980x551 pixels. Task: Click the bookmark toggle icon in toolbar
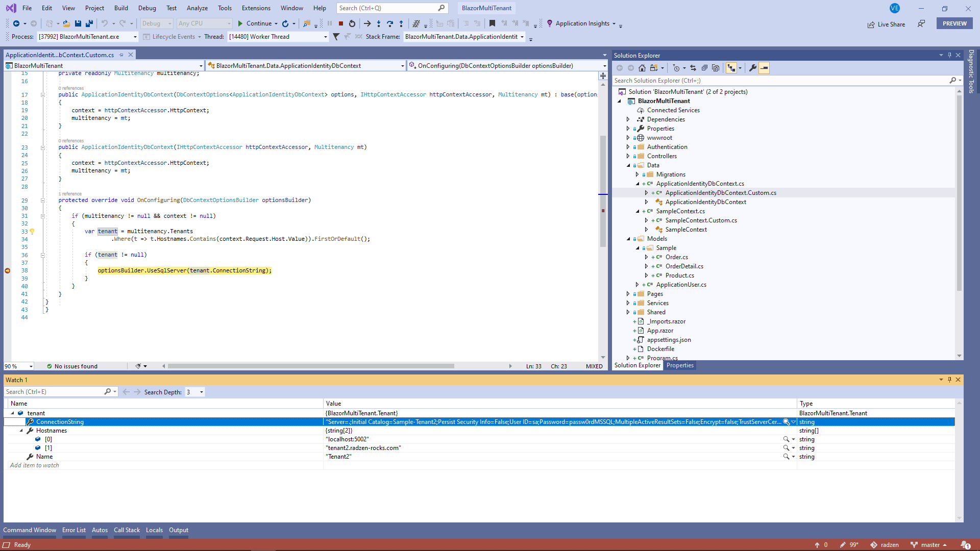point(492,23)
